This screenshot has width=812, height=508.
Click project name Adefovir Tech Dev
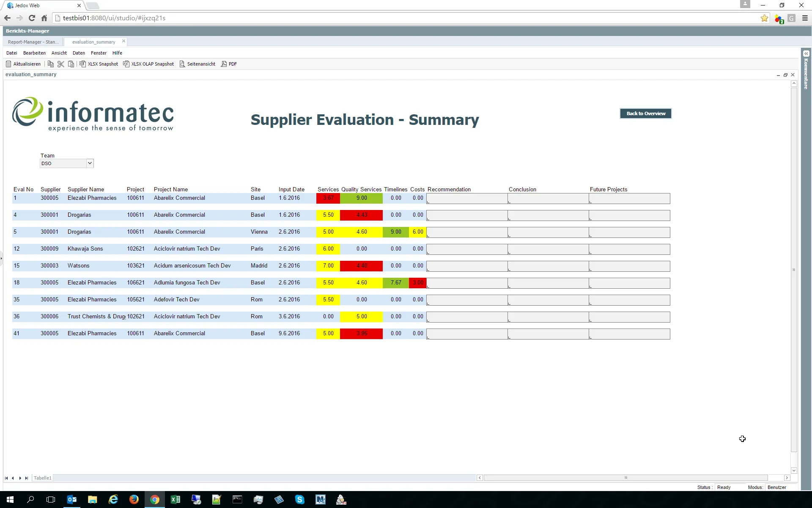tap(176, 300)
